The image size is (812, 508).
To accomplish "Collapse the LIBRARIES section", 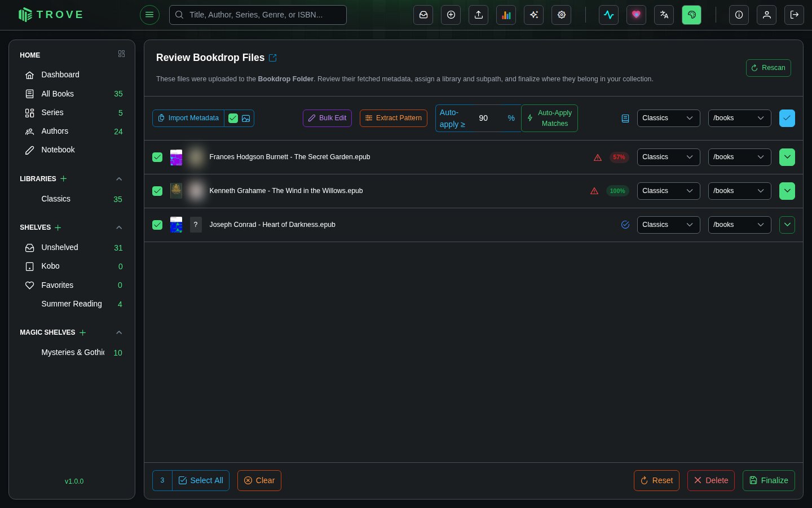I will point(119,179).
